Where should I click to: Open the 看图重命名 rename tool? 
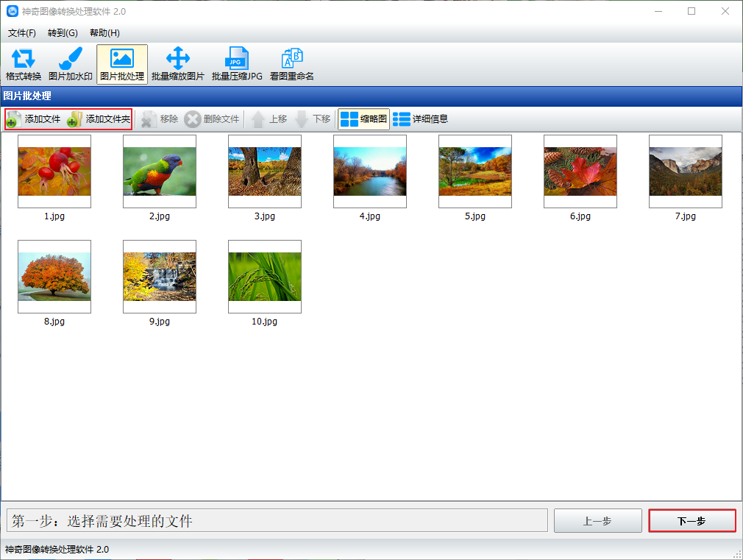(x=291, y=65)
